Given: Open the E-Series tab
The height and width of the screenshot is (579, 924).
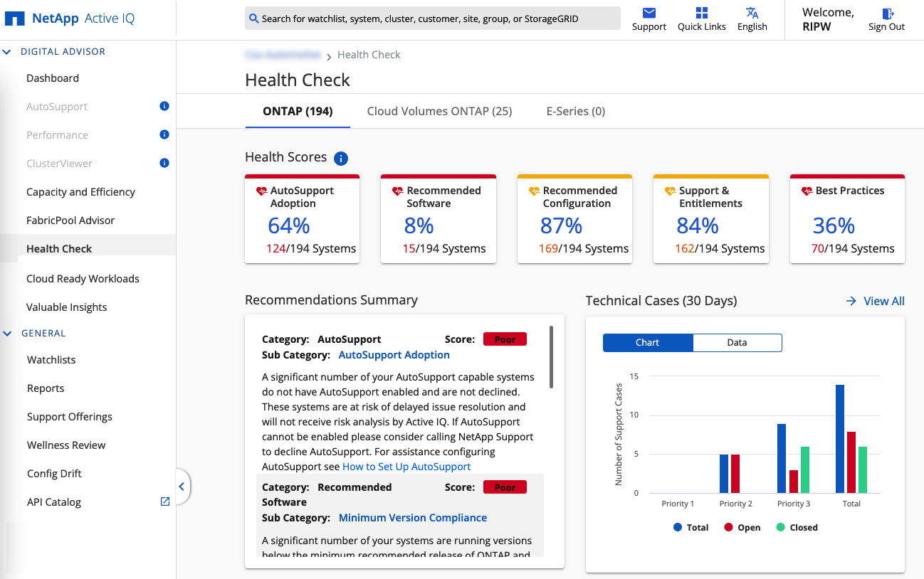Looking at the screenshot, I should pyautogui.click(x=575, y=111).
